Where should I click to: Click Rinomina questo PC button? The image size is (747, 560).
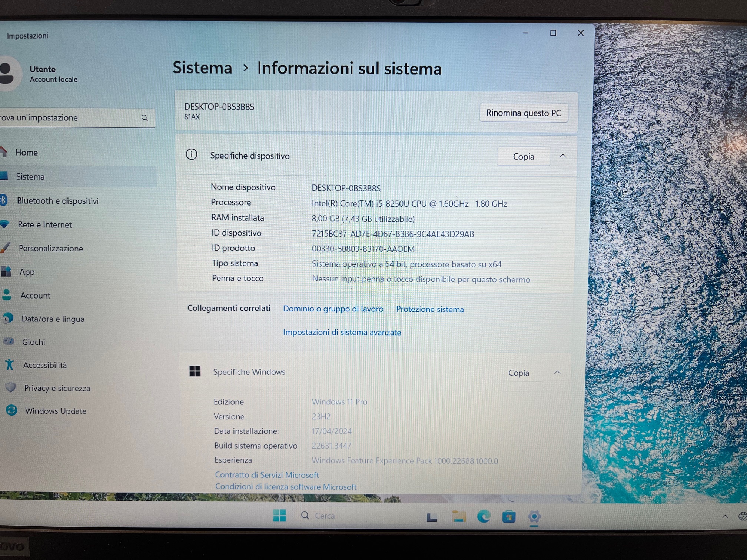click(x=524, y=113)
